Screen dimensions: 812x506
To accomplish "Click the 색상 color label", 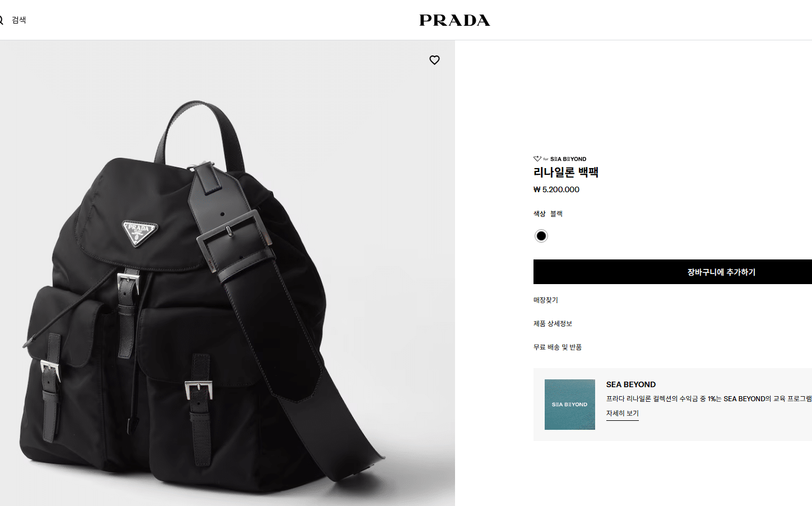I will pos(540,213).
